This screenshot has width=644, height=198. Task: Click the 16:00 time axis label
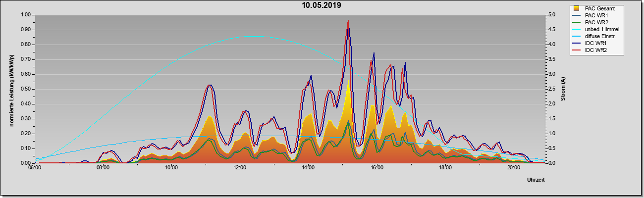point(377,168)
